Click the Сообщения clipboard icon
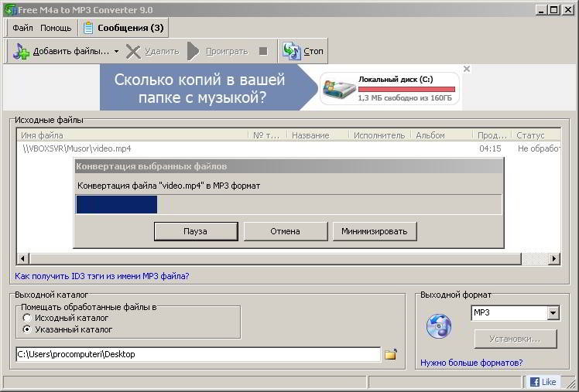579x392 pixels. coord(88,28)
